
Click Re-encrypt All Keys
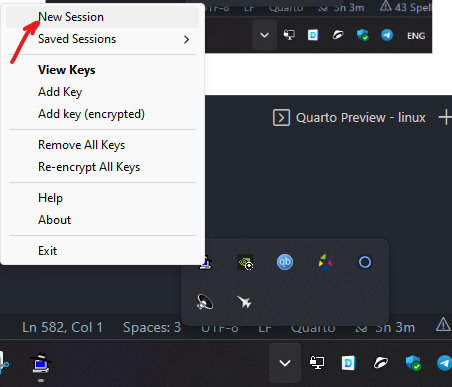(103, 167)
